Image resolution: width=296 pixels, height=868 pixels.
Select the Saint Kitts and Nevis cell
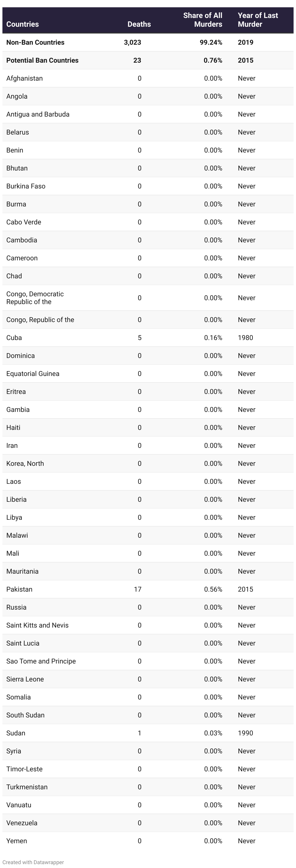37,625
